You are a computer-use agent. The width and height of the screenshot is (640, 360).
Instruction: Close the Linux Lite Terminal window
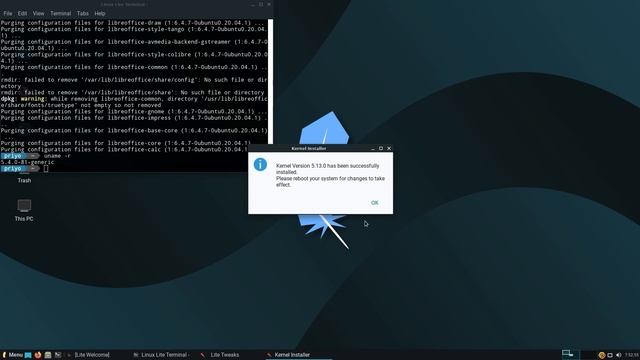click(269, 4)
